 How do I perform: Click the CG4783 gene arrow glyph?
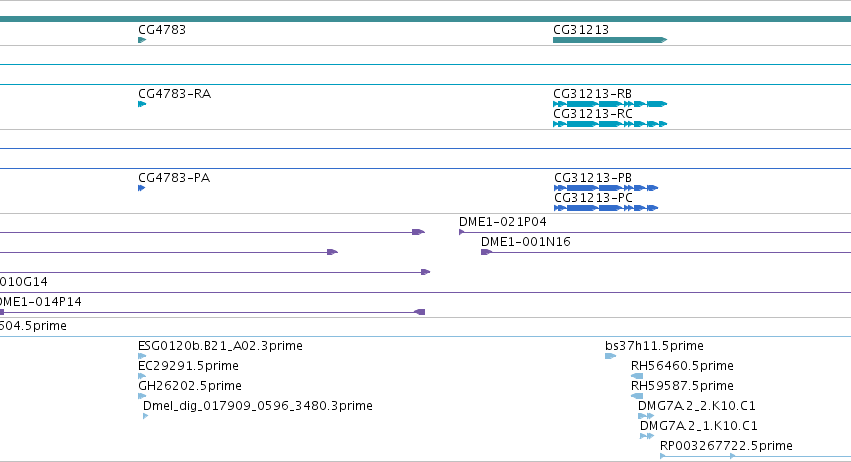[142, 40]
